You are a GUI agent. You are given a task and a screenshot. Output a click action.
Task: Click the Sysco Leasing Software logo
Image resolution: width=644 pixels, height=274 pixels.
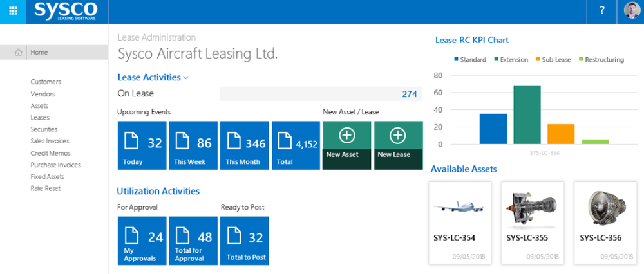[x=66, y=11]
